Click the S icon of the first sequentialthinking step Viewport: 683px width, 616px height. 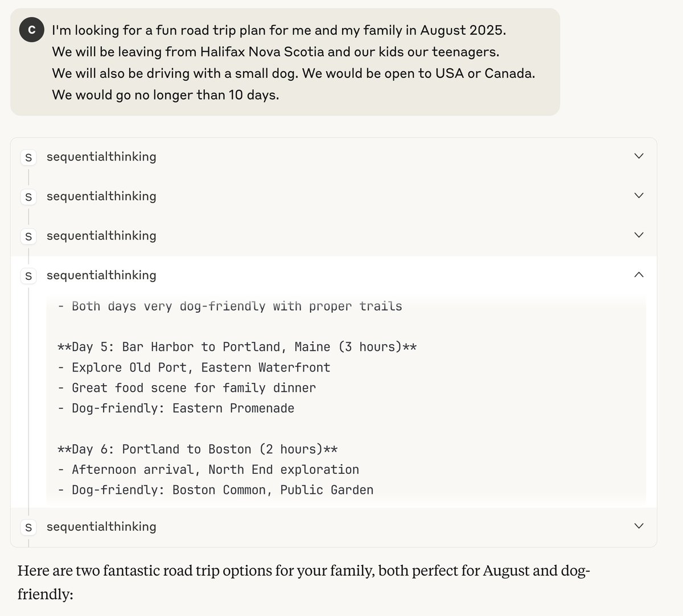(28, 157)
